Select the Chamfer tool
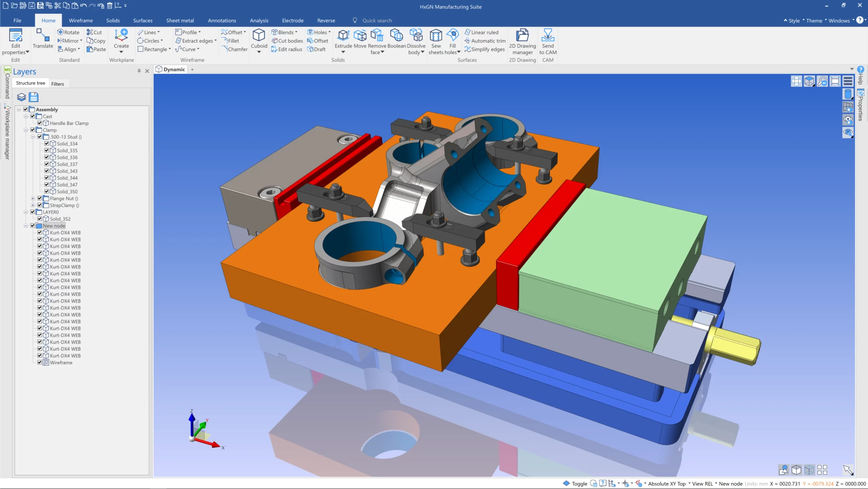Viewport: 868px width, 489px height. pyautogui.click(x=235, y=49)
